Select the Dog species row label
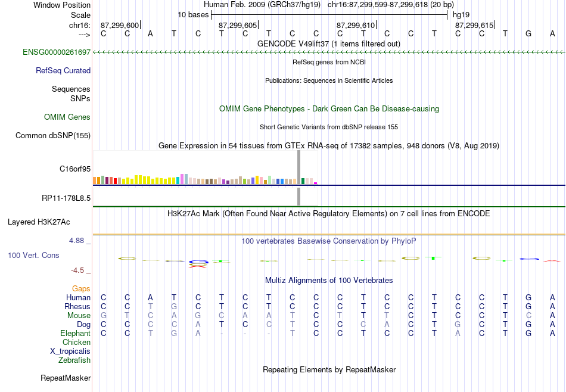566x392 pixels. [84, 325]
